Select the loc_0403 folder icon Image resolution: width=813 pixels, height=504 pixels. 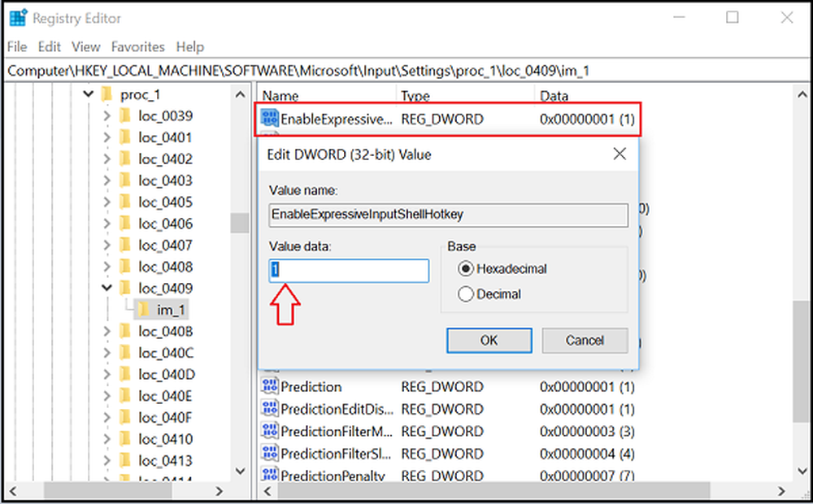[x=125, y=180]
